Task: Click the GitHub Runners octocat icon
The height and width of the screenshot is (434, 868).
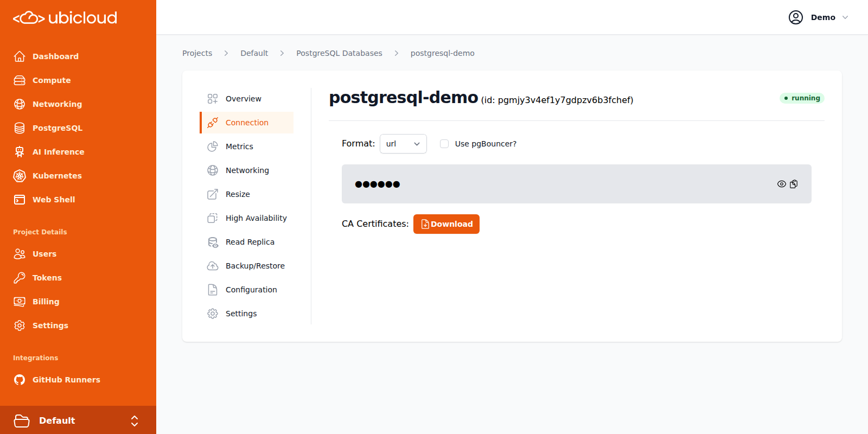Action: pos(20,380)
